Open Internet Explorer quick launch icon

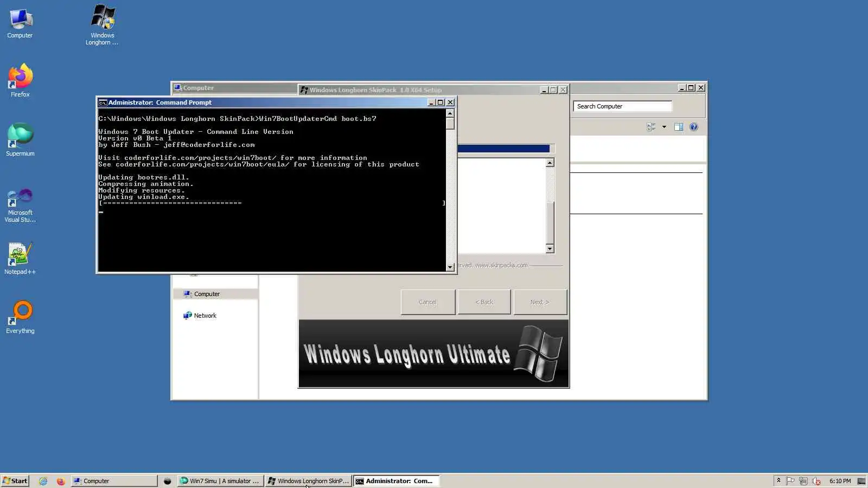click(x=43, y=481)
